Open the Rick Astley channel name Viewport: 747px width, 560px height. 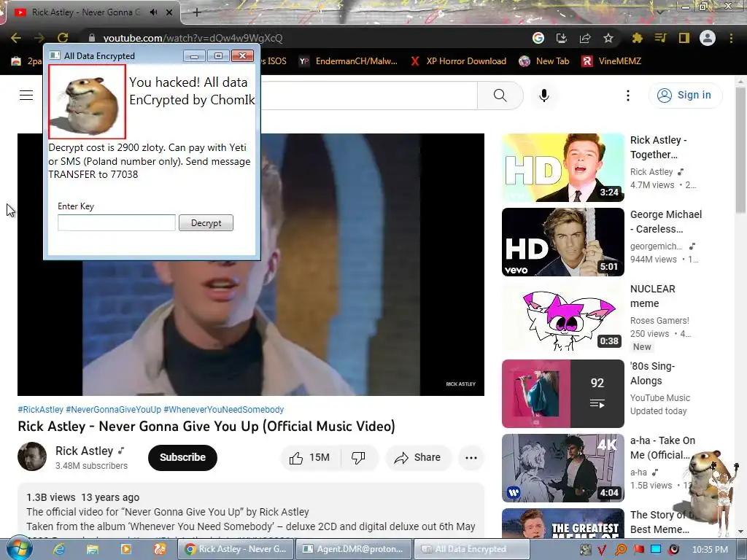click(85, 451)
